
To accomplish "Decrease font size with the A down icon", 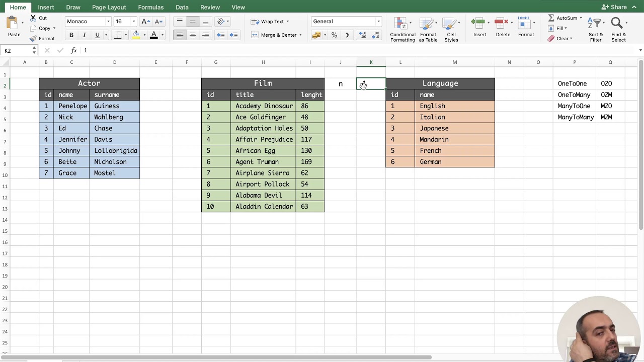I will 158,21.
